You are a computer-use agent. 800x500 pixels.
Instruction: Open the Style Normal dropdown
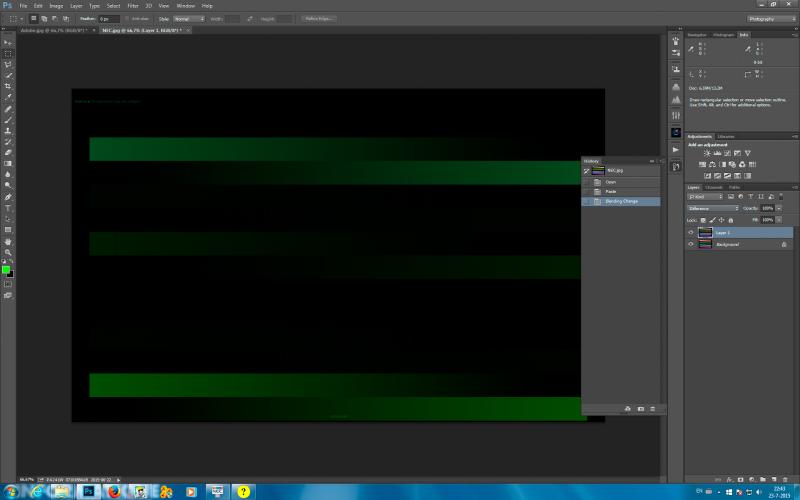(188, 19)
